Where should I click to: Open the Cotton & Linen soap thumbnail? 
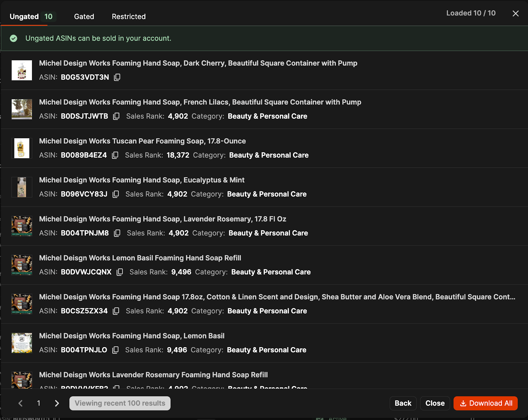(22, 304)
